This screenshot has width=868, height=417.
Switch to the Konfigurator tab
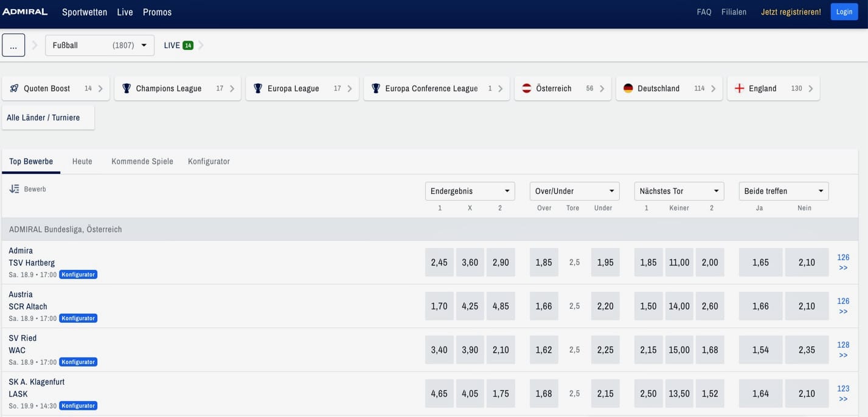[x=209, y=161]
